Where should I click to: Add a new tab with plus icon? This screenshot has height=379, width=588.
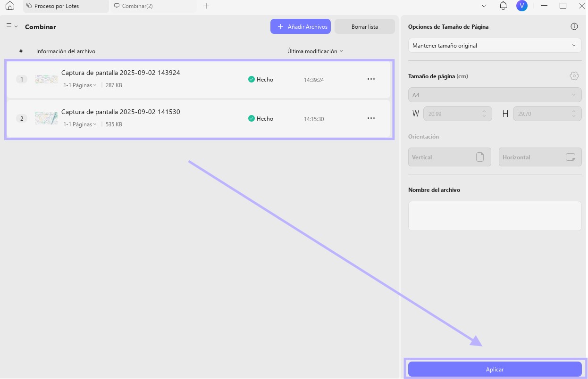point(206,6)
